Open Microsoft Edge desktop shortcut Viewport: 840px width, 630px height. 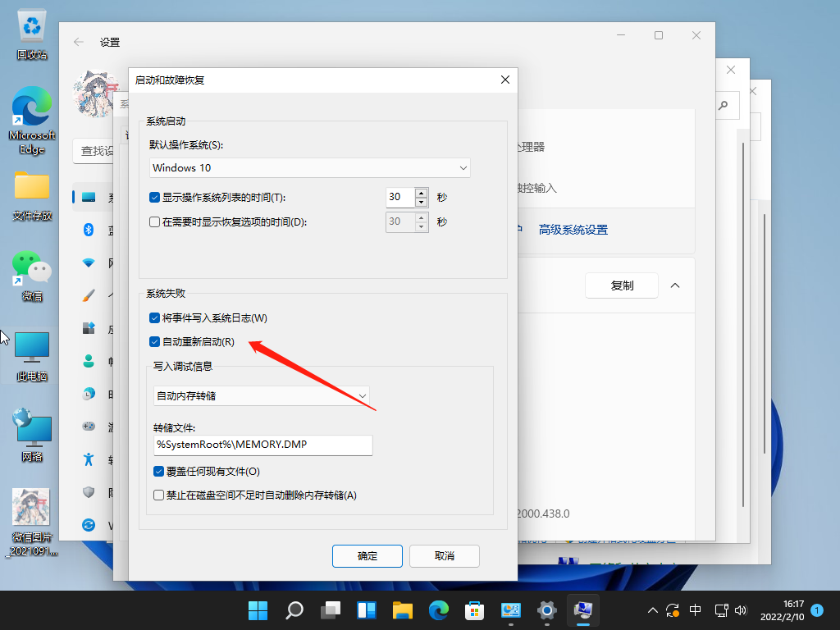point(32,121)
